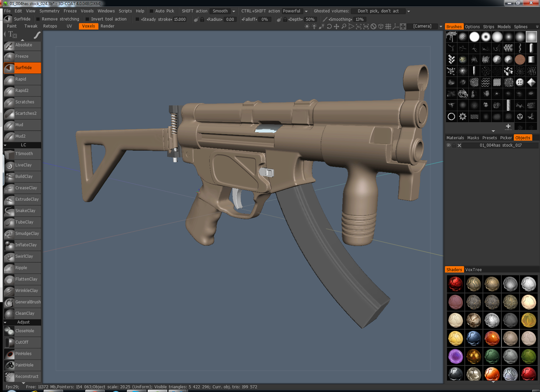Select the ring-shaped brush alpha
This screenshot has height=392, width=540.
(x=486, y=37)
